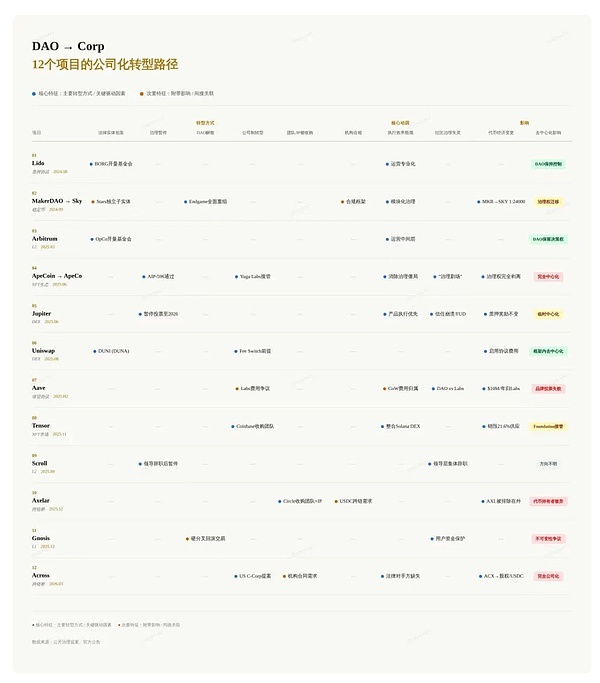The image size is (600, 683).
Task: Click the blue dot beside Endgame全面重组
Action: click(186, 201)
